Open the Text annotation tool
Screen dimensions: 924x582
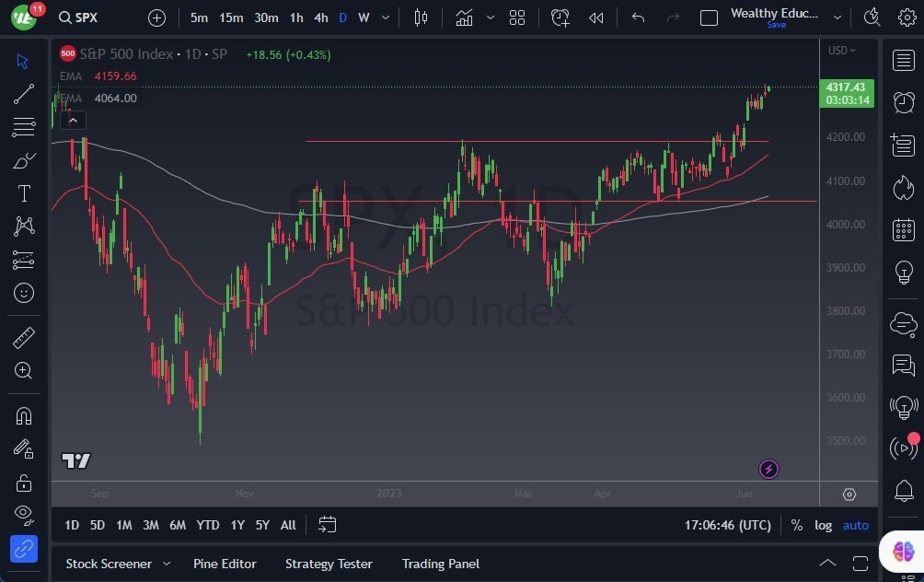24,193
